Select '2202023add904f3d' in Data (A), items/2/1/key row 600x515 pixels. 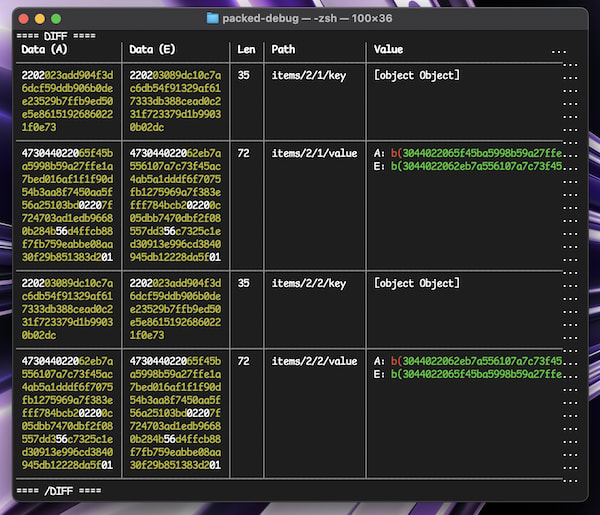pyautogui.click(x=67, y=75)
